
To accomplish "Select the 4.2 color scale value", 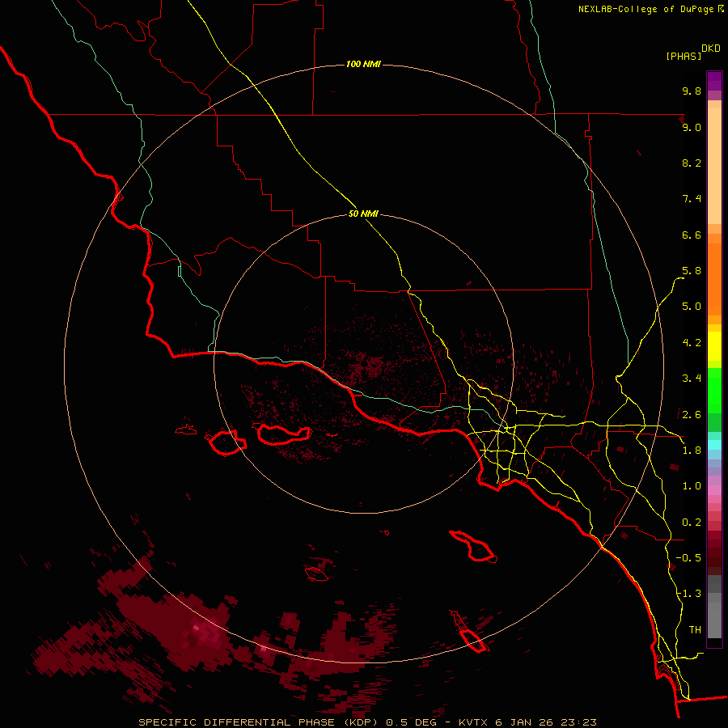I will pos(692,343).
